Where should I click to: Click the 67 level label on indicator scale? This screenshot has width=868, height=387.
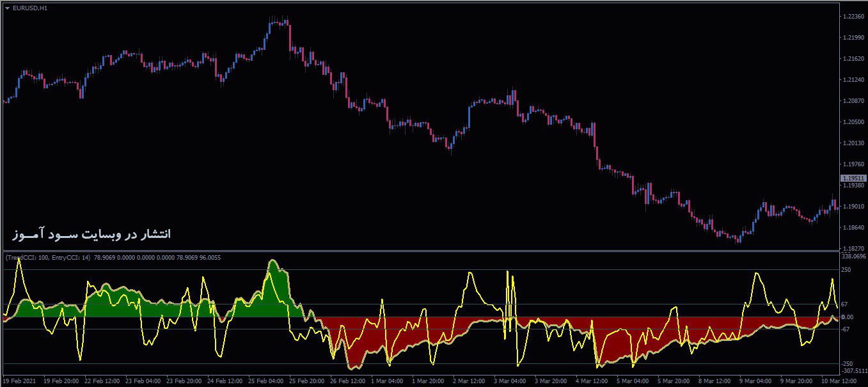click(844, 304)
